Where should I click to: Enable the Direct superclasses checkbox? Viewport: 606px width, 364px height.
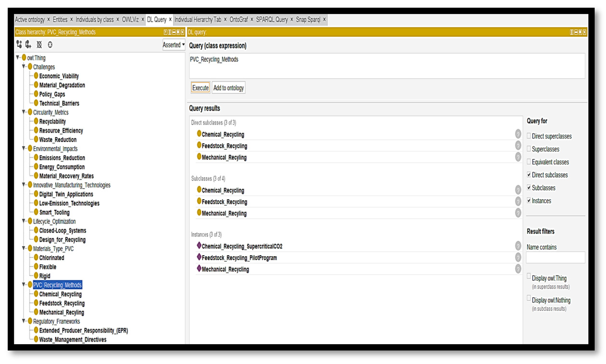click(x=529, y=136)
